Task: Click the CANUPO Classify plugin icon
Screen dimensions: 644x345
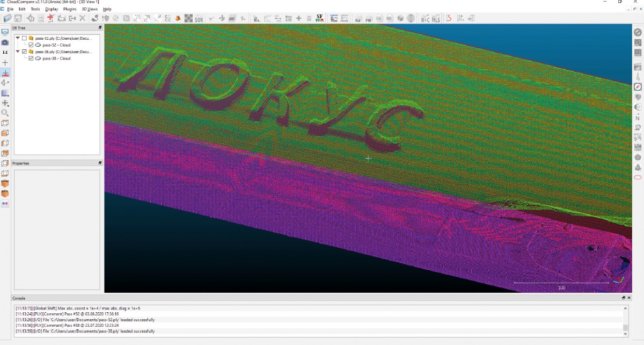Action: 345,18
